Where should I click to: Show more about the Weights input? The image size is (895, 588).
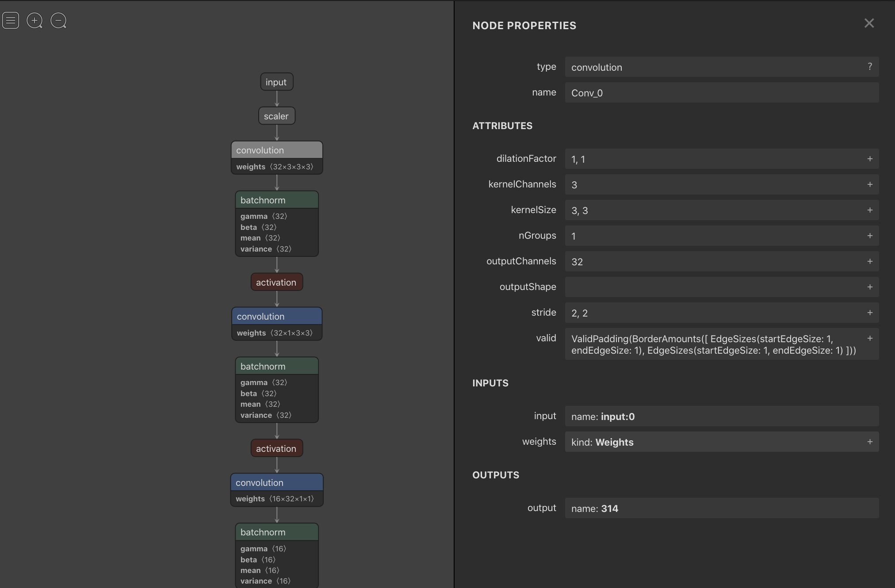click(869, 442)
